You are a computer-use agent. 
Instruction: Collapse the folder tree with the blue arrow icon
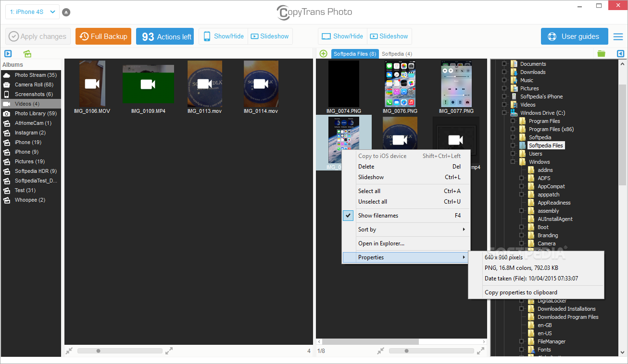point(620,54)
